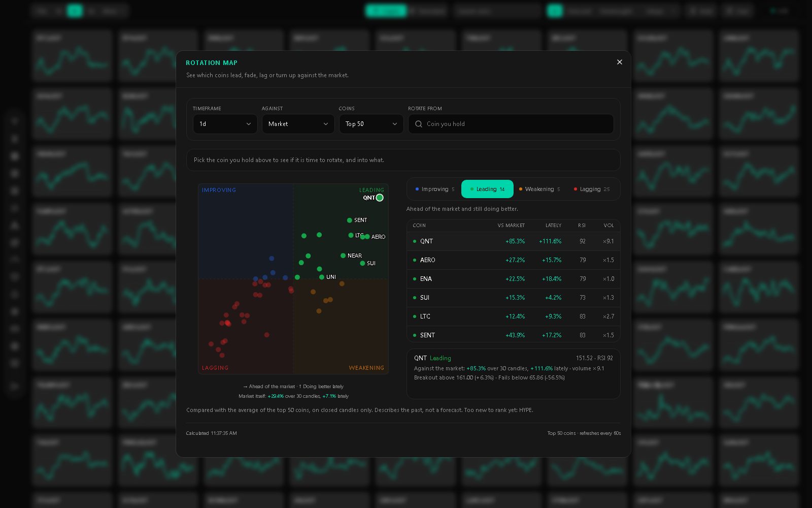Select the SENT row in the coin table
The image size is (812, 508).
coord(513,334)
